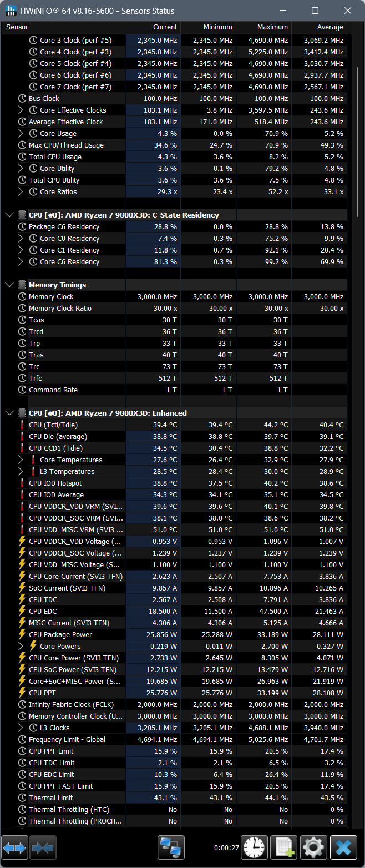Viewport: 365px width, 868px height.
Task: Select the Average Effective Clock row
Action: coord(174,122)
